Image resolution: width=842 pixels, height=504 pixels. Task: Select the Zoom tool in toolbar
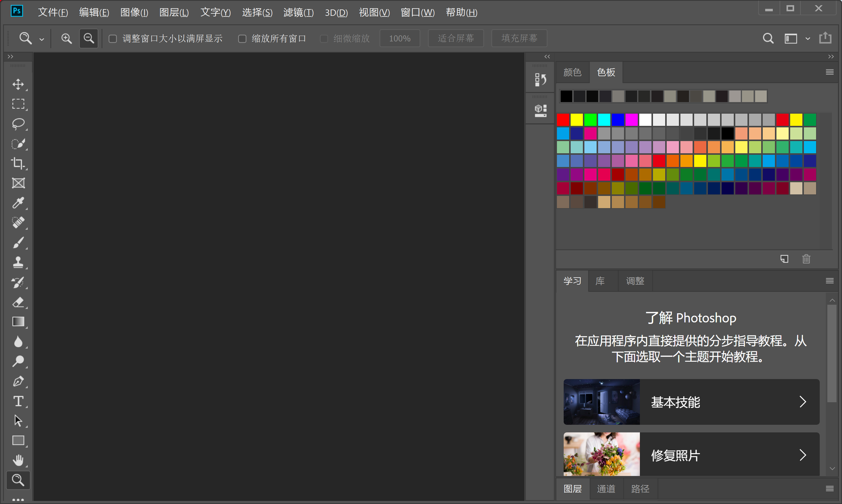(18, 480)
